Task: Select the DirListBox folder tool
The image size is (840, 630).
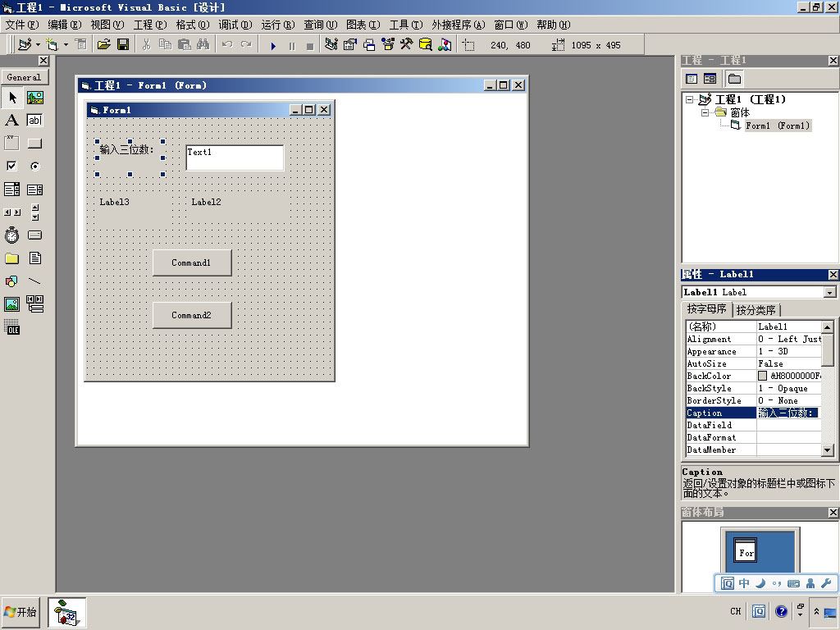Action: pyautogui.click(x=11, y=258)
